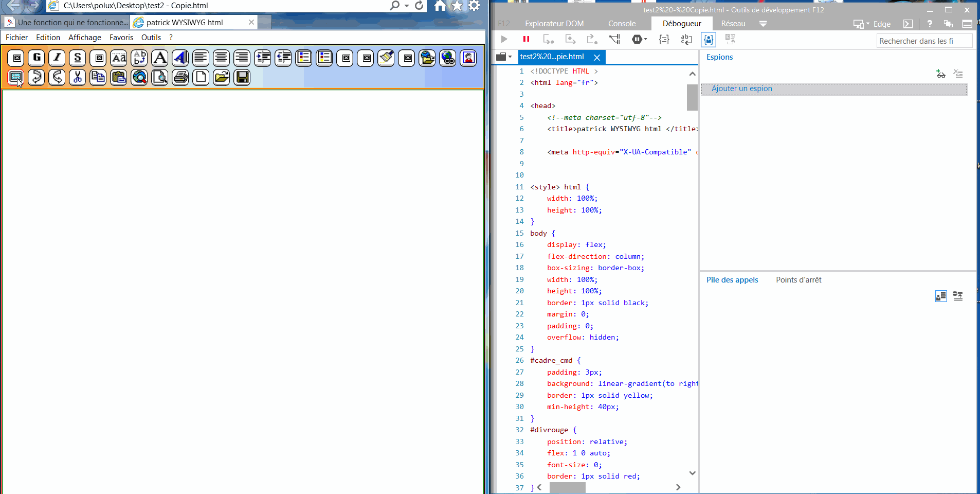Select the black A font tool
This screenshot has height=494, width=980.
160,58
